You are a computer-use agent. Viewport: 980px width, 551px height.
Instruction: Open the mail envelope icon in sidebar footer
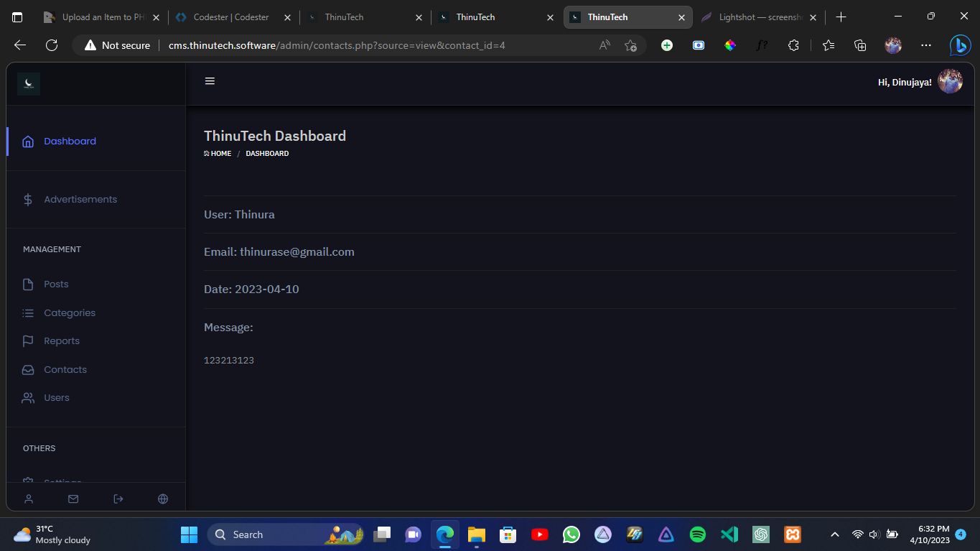pyautogui.click(x=73, y=499)
